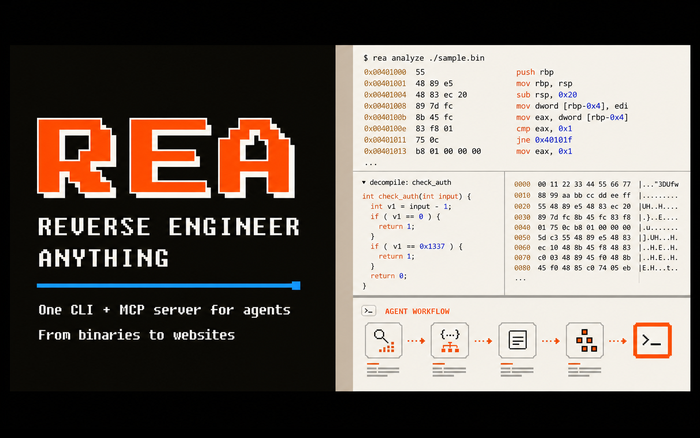Select 'mov eax, dword [rbp-0x4]' instruction
700x438 pixels.
(x=572, y=117)
